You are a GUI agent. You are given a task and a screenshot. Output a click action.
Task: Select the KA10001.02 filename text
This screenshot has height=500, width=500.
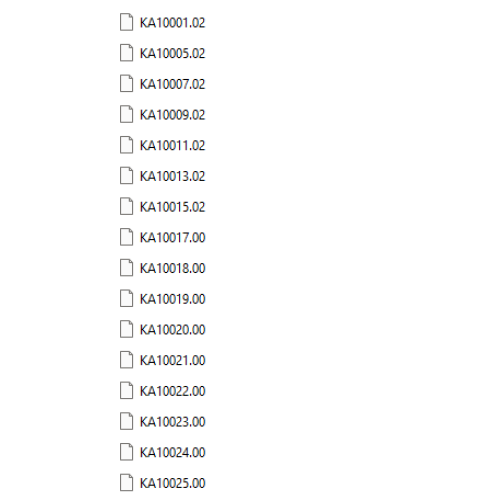pyautogui.click(x=172, y=23)
